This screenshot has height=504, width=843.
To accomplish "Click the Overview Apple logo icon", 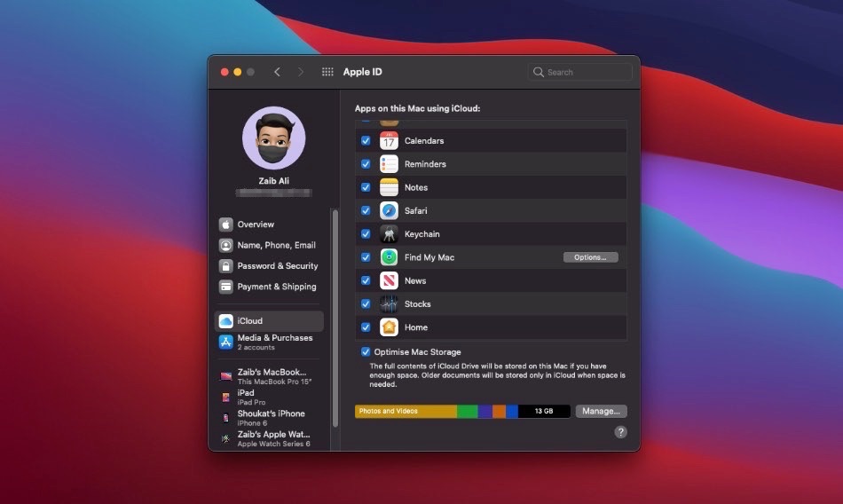I will coord(225,224).
